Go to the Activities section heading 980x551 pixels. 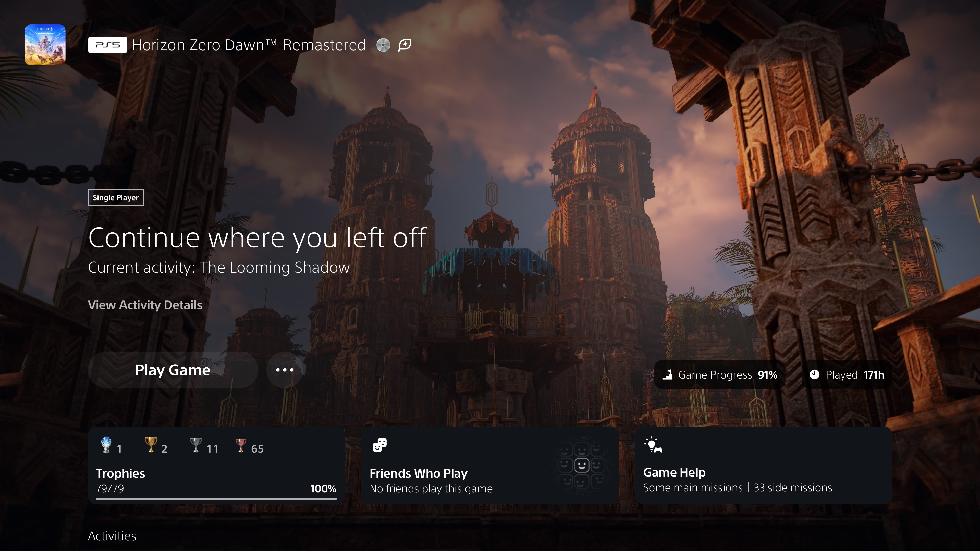(112, 536)
